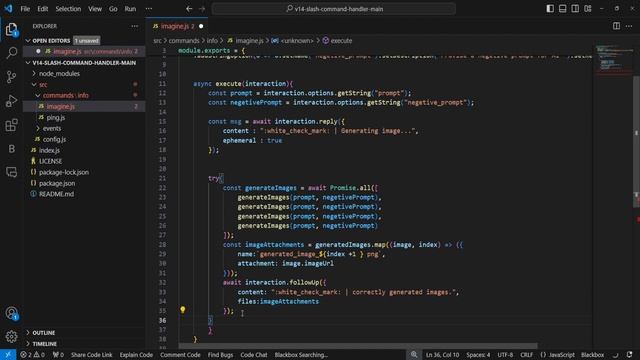Image resolution: width=640 pixels, height=360 pixels.
Task: Show errors and warnings in status bar
Action: [x=32, y=355]
